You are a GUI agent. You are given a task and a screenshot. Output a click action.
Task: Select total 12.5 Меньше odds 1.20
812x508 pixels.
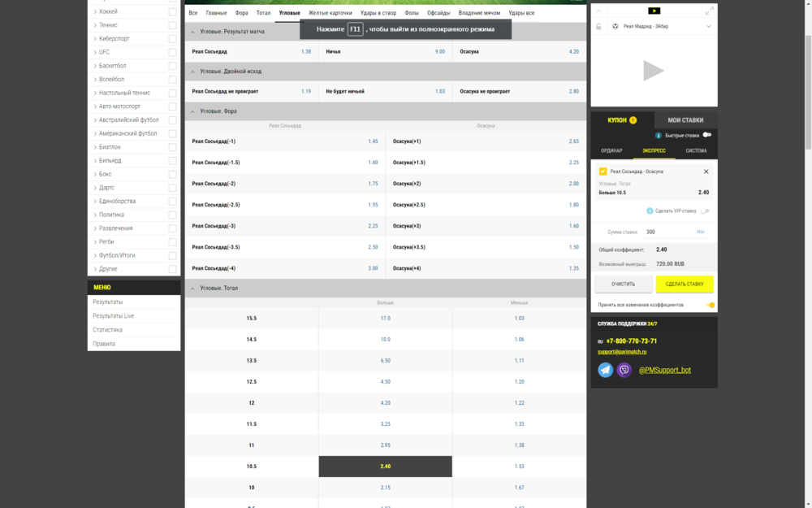coord(520,382)
